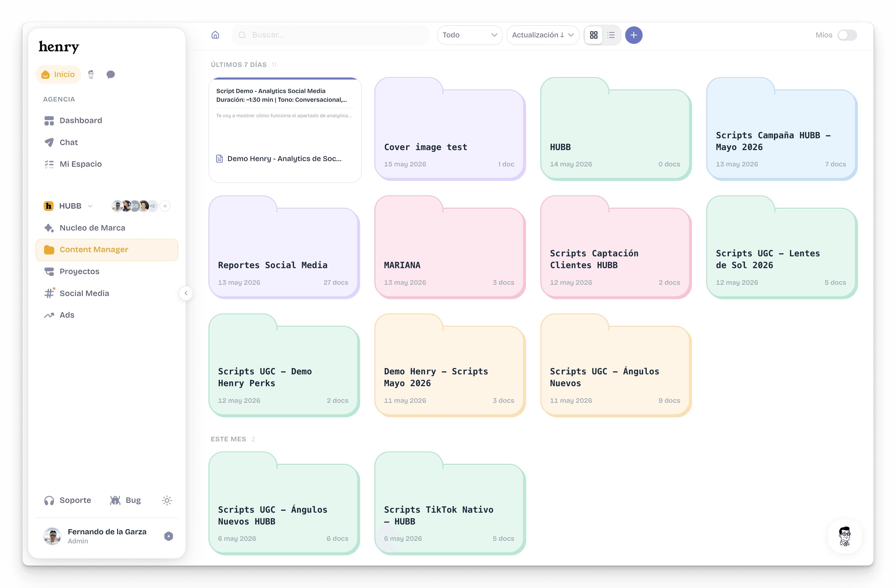Image resolution: width=896 pixels, height=588 pixels.
Task: Open Nucleo de Marca
Action: (107, 228)
